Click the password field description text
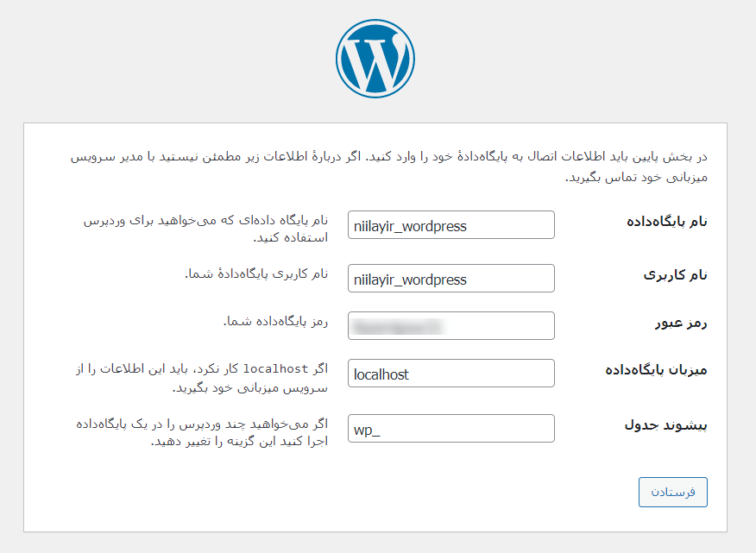756x553 pixels. tap(275, 322)
